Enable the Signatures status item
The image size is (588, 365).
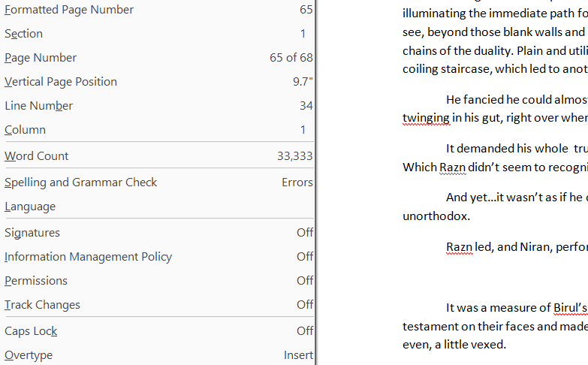[32, 233]
